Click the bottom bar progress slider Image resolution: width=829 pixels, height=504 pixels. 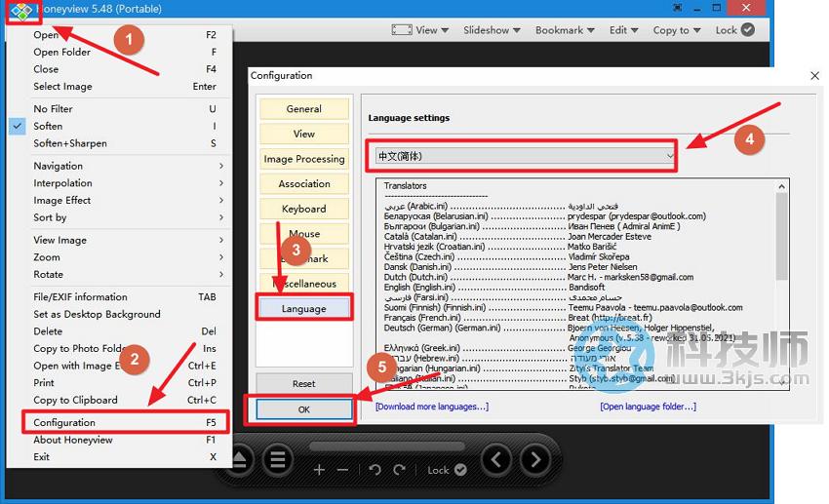pos(387,446)
